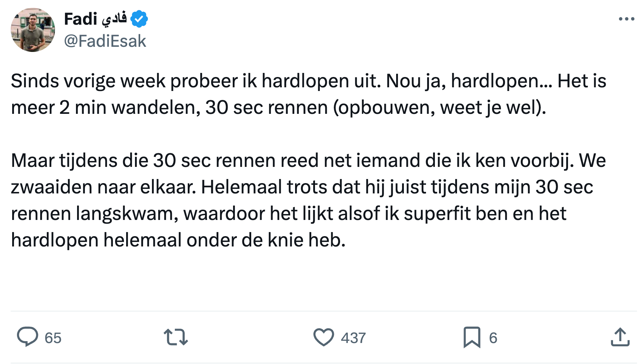644x364 pixels.
Task: Open the three-dot more options menu
Action: (626, 19)
